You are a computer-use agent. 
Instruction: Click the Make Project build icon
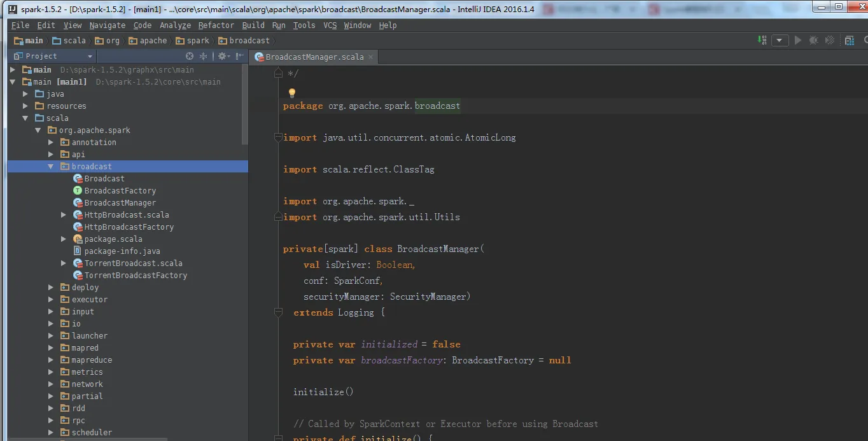[762, 40]
